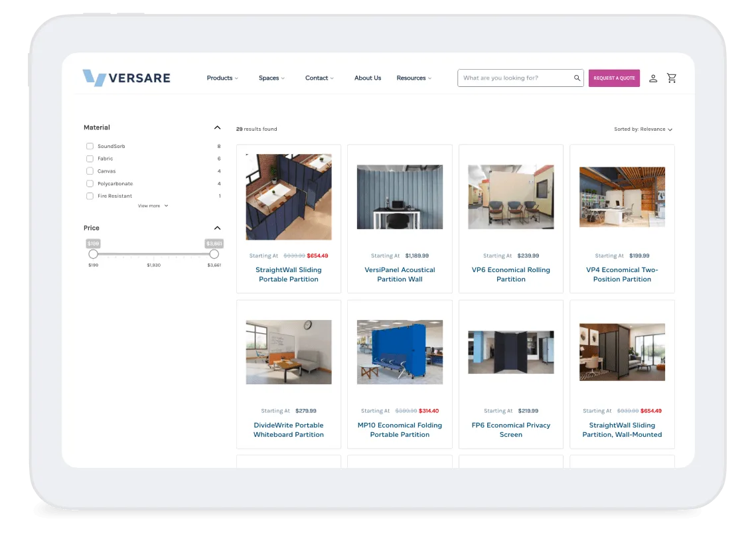Click DivideWrite Whiteboard Partition product image
This screenshot has width=756, height=533.
click(289, 352)
